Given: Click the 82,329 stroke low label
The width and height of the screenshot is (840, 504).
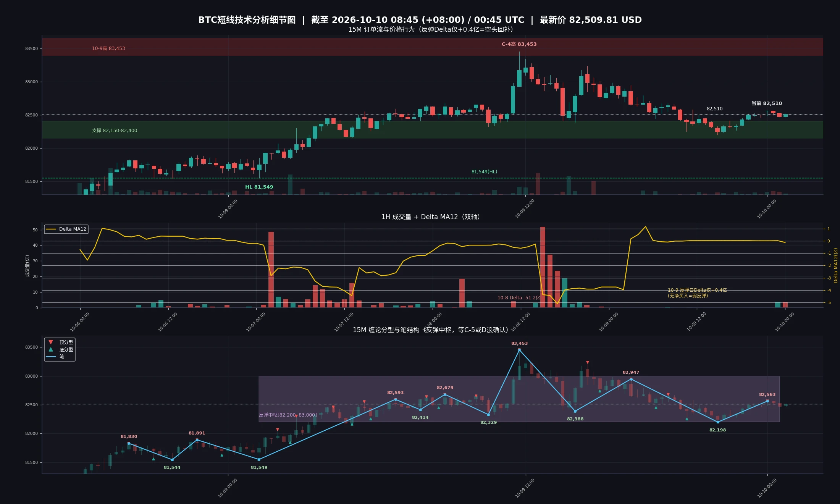Looking at the screenshot, I should tap(488, 423).
